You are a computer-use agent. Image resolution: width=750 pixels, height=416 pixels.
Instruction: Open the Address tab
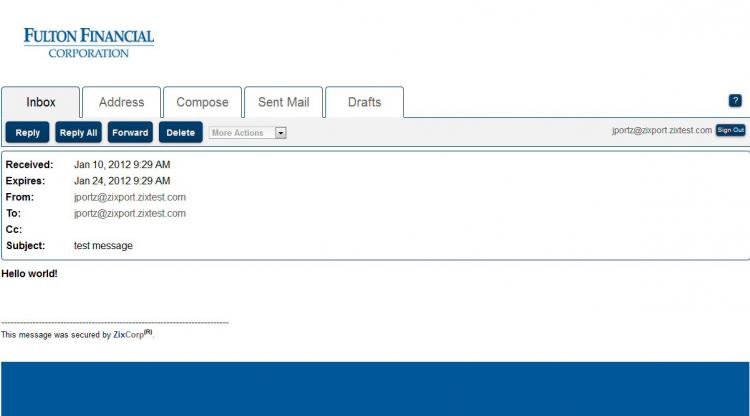[121, 102]
